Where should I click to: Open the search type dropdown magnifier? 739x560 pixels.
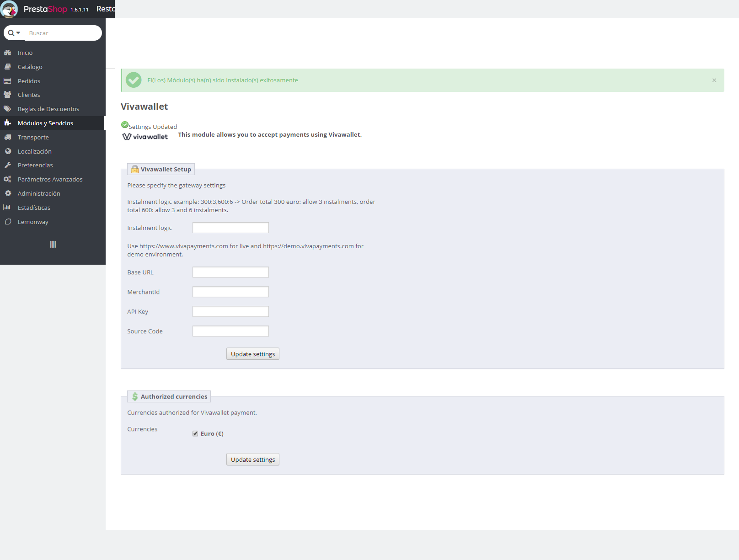(14, 33)
